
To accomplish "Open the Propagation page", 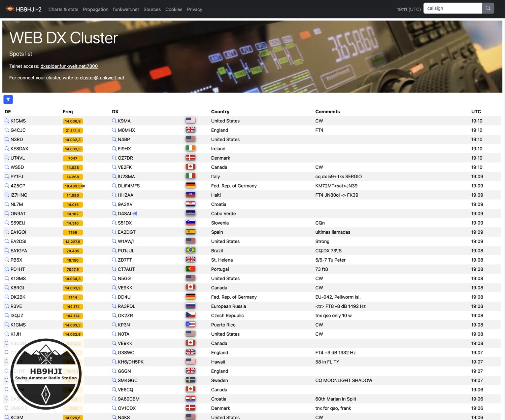I will pos(96,9).
